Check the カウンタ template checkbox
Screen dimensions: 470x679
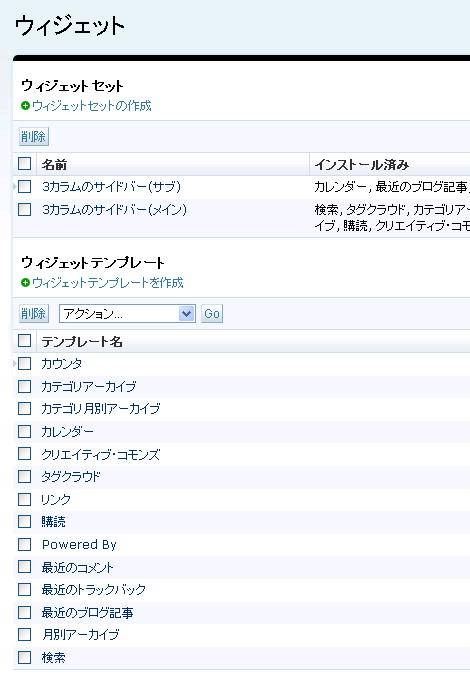pyautogui.click(x=25, y=363)
